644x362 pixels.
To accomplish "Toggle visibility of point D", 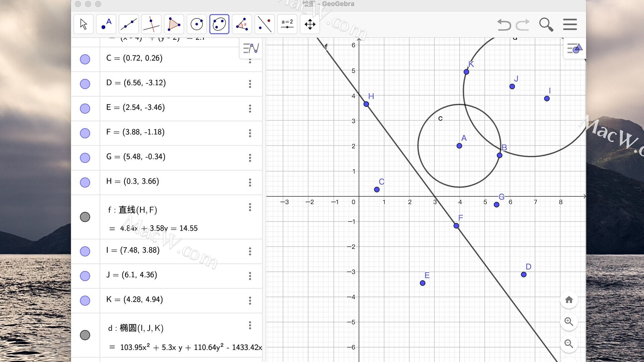I will pos(85,84).
